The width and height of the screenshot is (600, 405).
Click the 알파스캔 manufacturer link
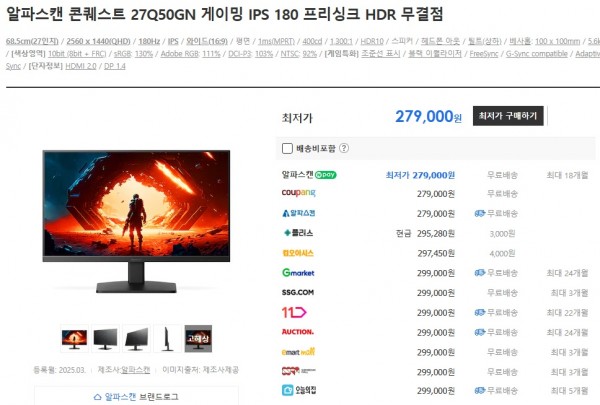click(135, 370)
